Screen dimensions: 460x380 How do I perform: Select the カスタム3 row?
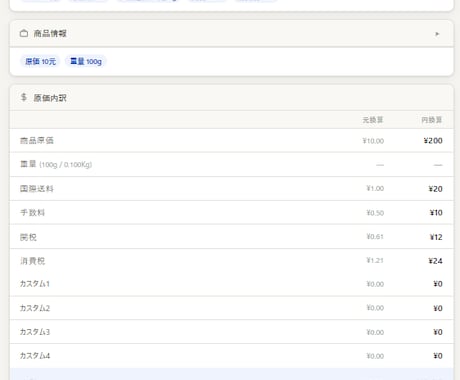pos(231,332)
